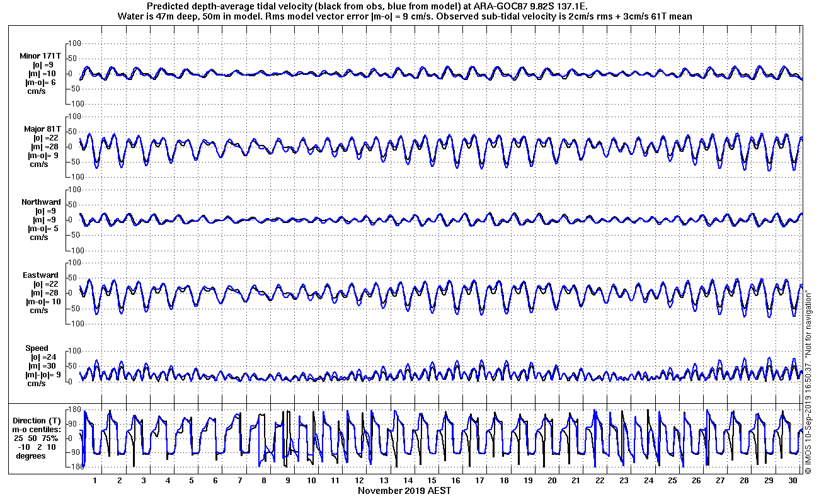The width and height of the screenshot is (819, 504).
Task: Click day '30' on the date axis
Action: pyautogui.click(x=793, y=480)
